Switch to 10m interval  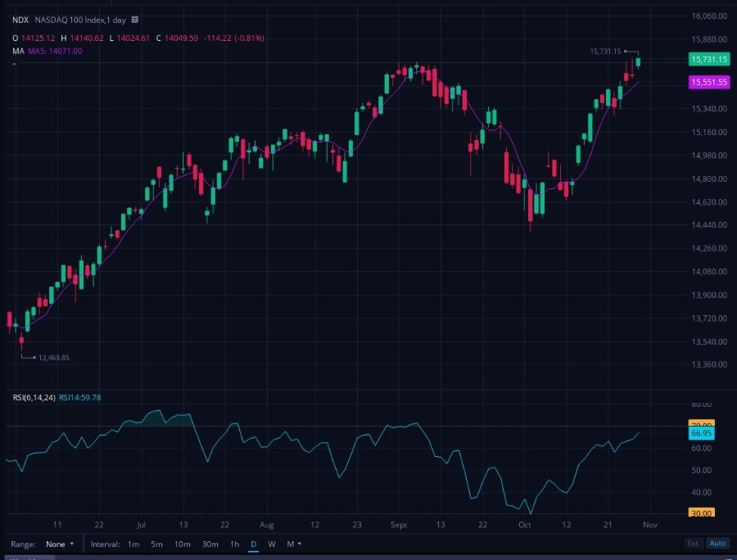(x=183, y=544)
